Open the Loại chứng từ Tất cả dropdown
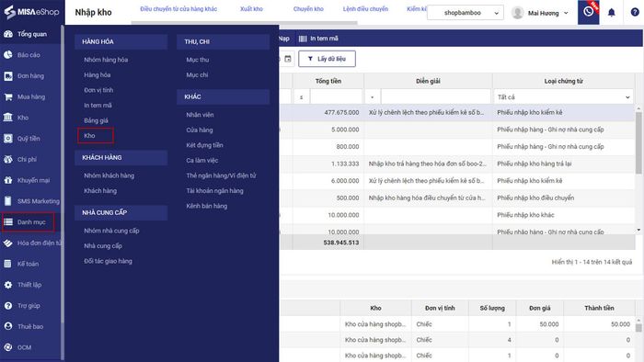The height and width of the screenshot is (362, 644). coord(563,97)
